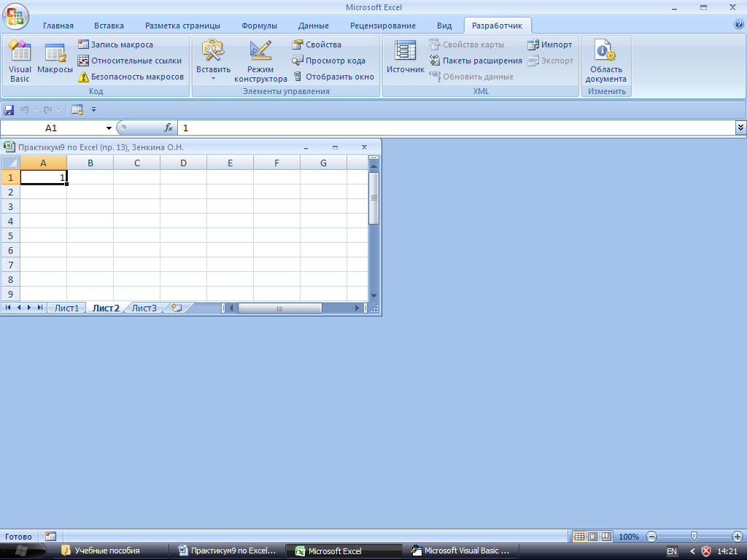Viewport: 747px width, 560px height.
Task: Start Запись макроса recording
Action: pyautogui.click(x=116, y=44)
